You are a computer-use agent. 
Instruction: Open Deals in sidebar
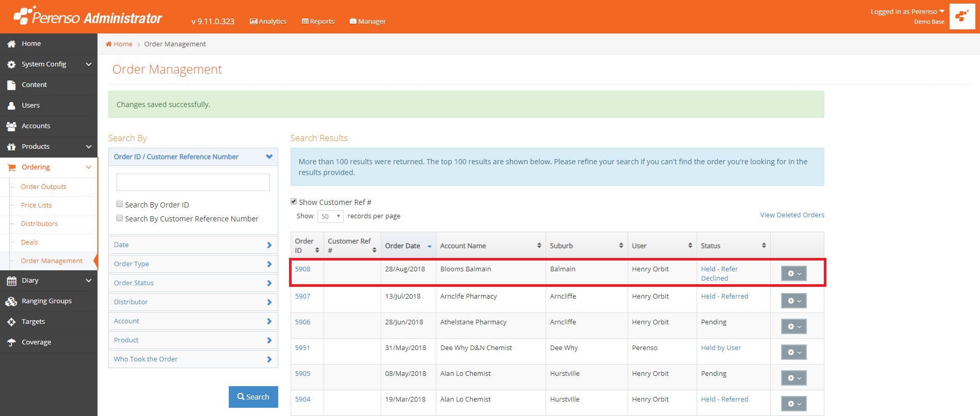[x=29, y=242]
